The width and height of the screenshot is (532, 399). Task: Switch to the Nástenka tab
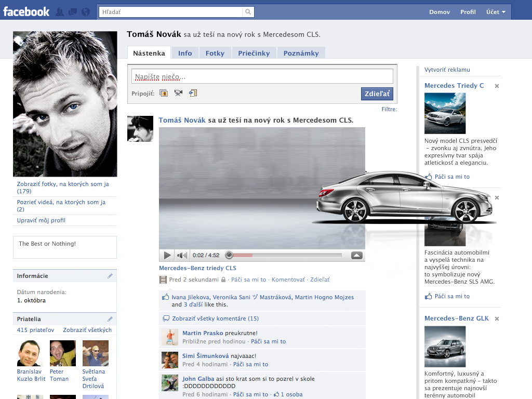(149, 53)
